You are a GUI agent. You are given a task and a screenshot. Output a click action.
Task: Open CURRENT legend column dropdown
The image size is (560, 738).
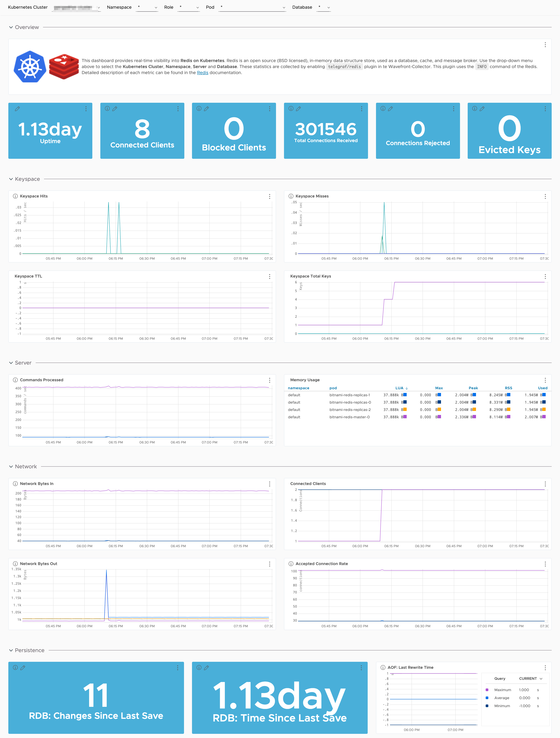pyautogui.click(x=531, y=679)
